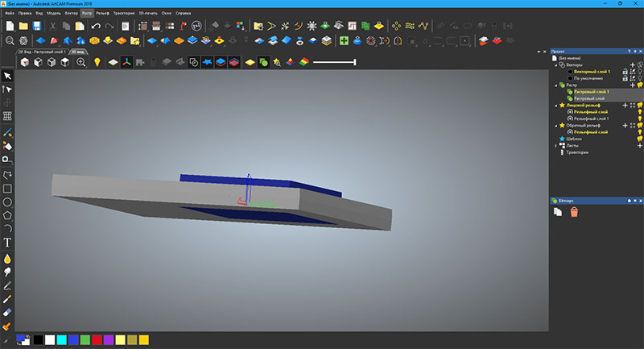Select the Траектории tree item

click(x=577, y=152)
